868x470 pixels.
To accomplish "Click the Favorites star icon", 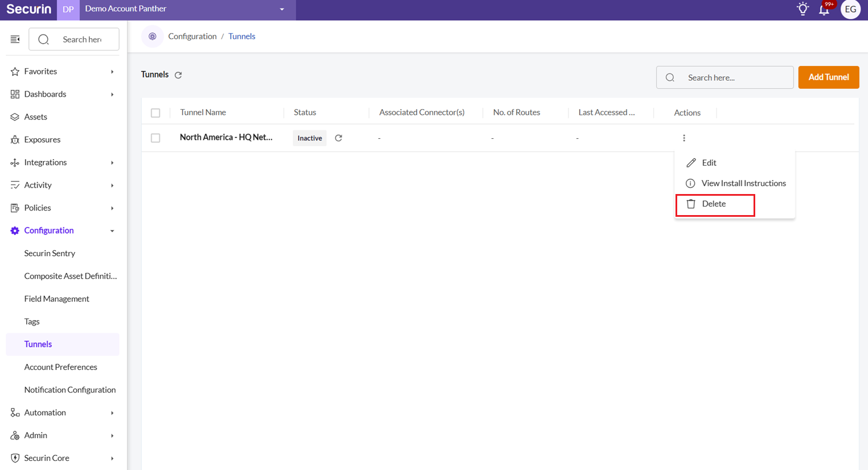I will click(x=15, y=71).
